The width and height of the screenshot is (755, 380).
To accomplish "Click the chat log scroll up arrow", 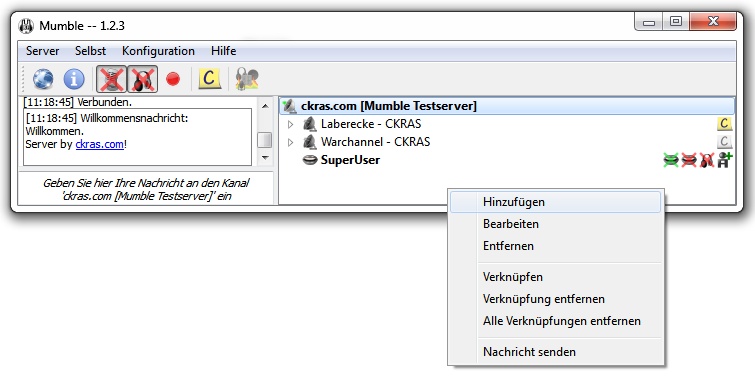I will coord(265,106).
